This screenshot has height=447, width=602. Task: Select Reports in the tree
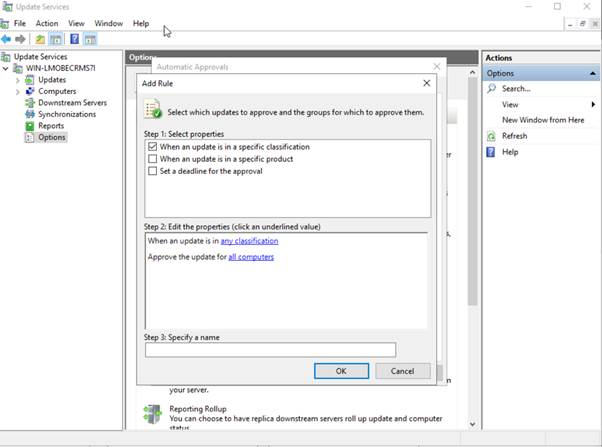click(x=51, y=126)
